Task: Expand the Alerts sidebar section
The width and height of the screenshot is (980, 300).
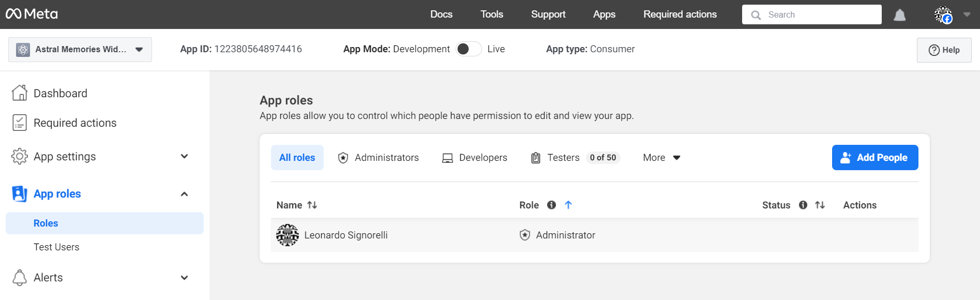Action: [184, 278]
